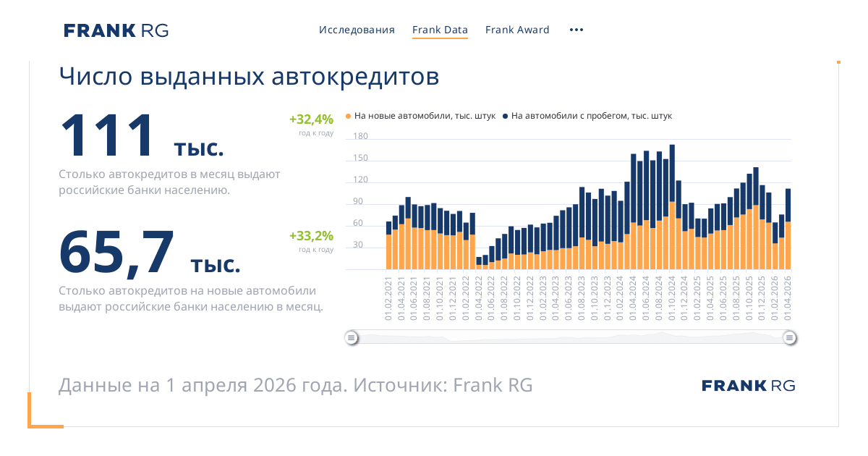The image size is (868, 456).
Task: Click the FRANK RG logo in the header
Action: (116, 30)
